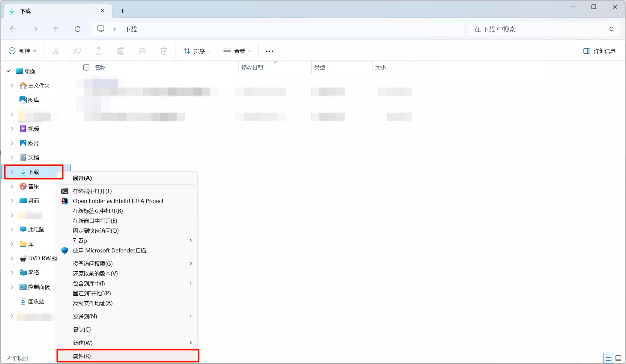Viewport: 626px width, 364px height.
Task: Select 在终端中打开(T) menu entry
Action: pyautogui.click(x=92, y=191)
